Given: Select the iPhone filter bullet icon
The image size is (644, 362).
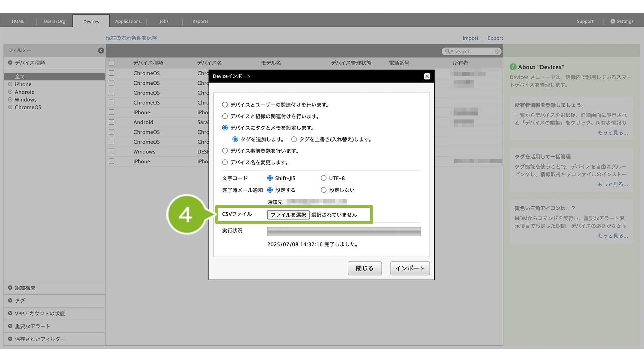Looking at the screenshot, I should point(11,84).
